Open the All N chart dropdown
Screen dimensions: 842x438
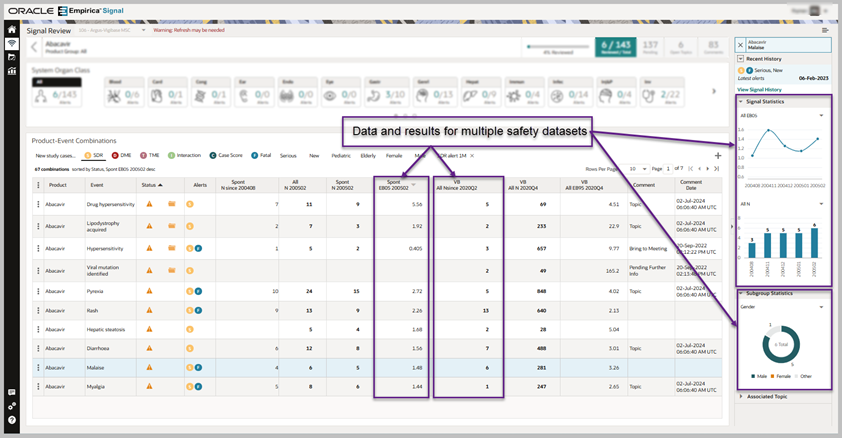tap(821, 204)
